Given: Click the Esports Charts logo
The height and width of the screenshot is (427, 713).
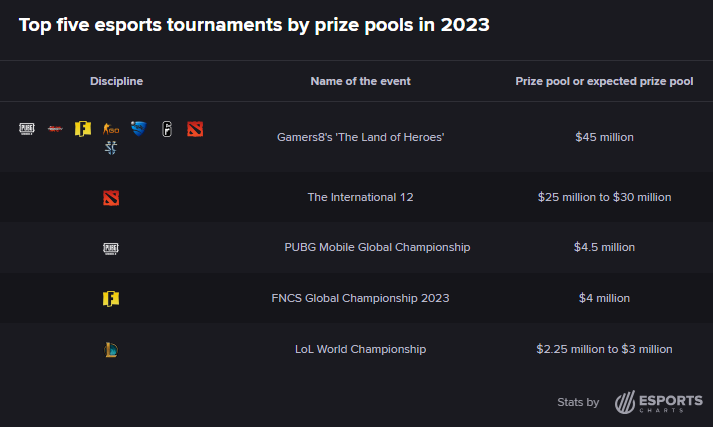Looking at the screenshot, I should (x=658, y=402).
